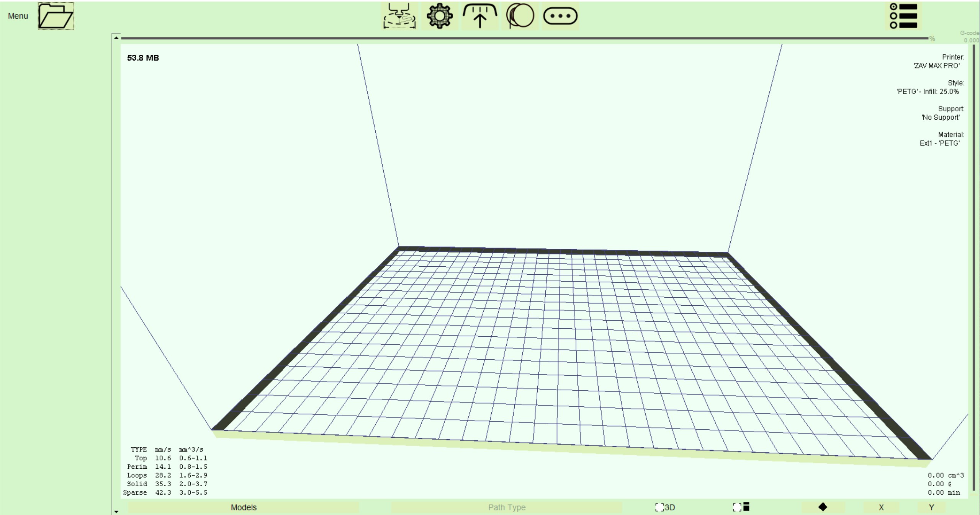Image resolution: width=980 pixels, height=515 pixels.
Task: Click the down arrow at bottom left
Action: click(116, 511)
